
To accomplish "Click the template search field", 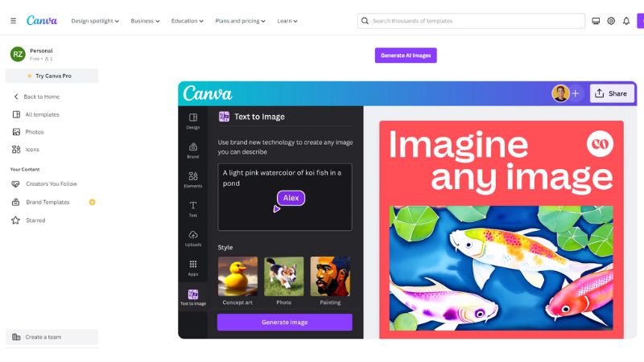I will tap(472, 21).
